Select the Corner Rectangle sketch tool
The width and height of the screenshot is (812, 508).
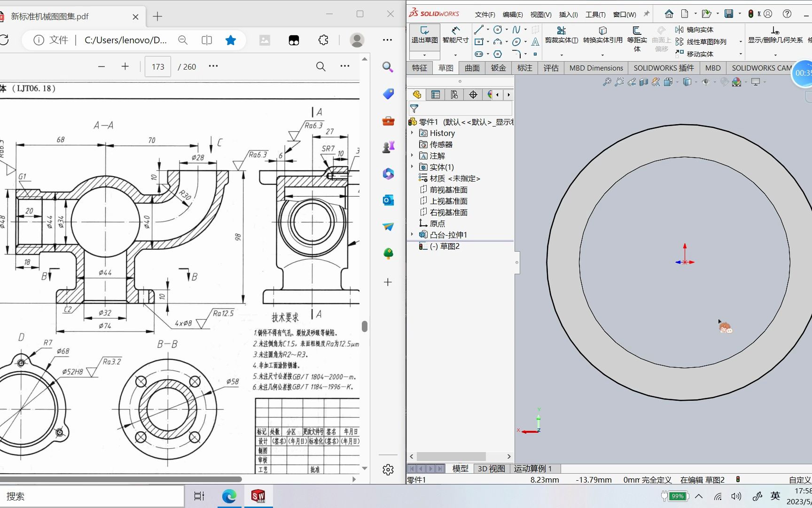pos(479,42)
